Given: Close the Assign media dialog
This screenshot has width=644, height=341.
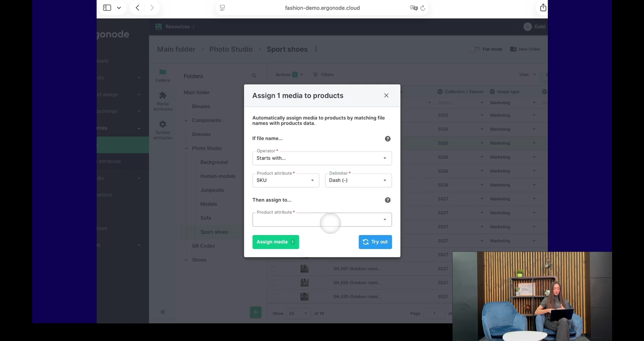Looking at the screenshot, I should click(386, 96).
